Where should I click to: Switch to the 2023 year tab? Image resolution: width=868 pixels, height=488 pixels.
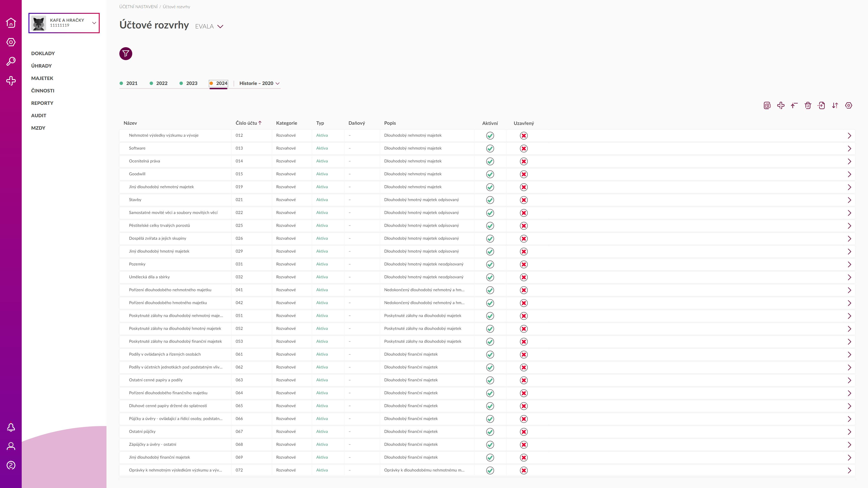188,83
